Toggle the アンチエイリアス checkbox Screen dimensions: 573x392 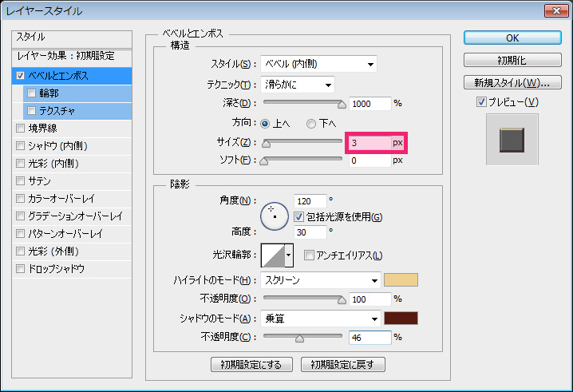point(309,255)
